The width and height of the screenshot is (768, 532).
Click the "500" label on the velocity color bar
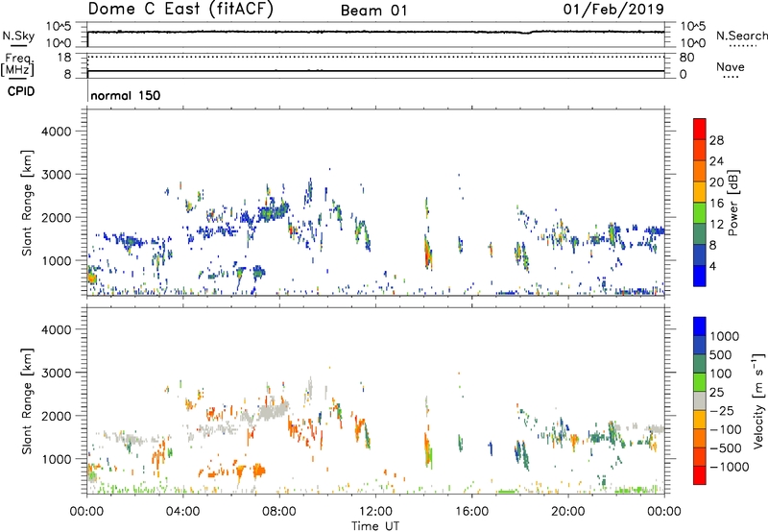tap(721, 355)
